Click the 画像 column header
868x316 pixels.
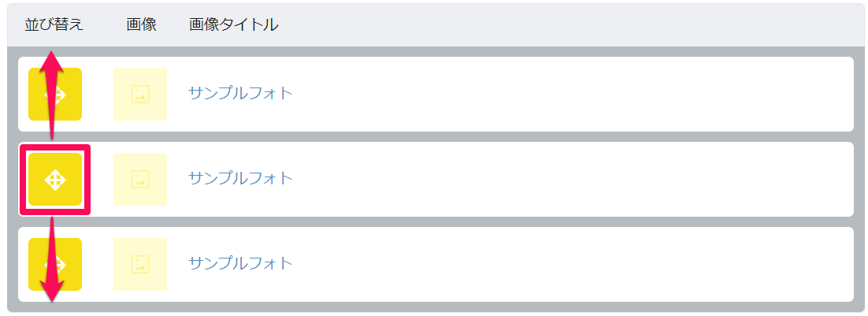click(x=142, y=25)
